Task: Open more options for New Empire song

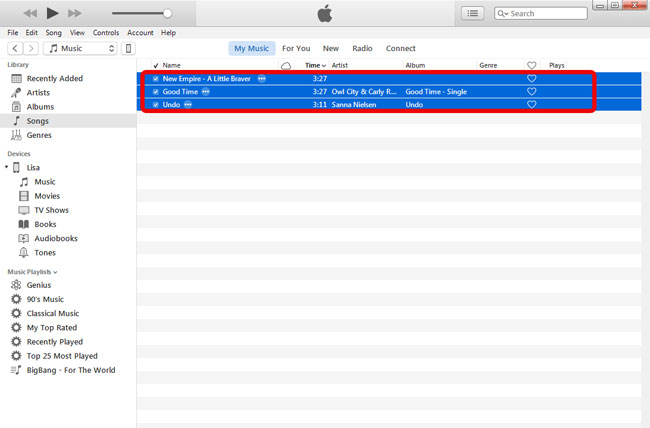Action: [262, 78]
